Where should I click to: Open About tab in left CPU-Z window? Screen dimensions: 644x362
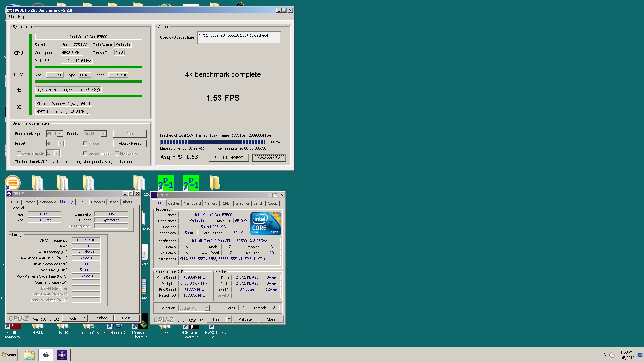[128, 202]
